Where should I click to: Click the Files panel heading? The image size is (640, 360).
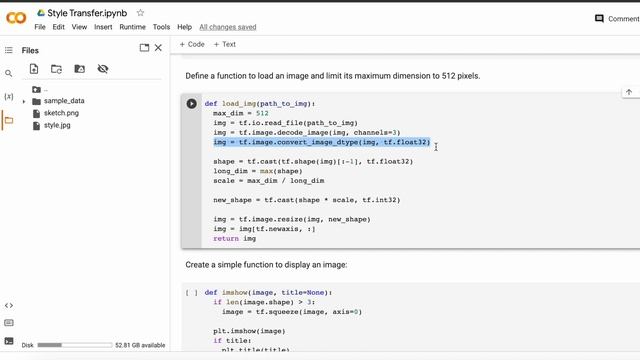30,50
